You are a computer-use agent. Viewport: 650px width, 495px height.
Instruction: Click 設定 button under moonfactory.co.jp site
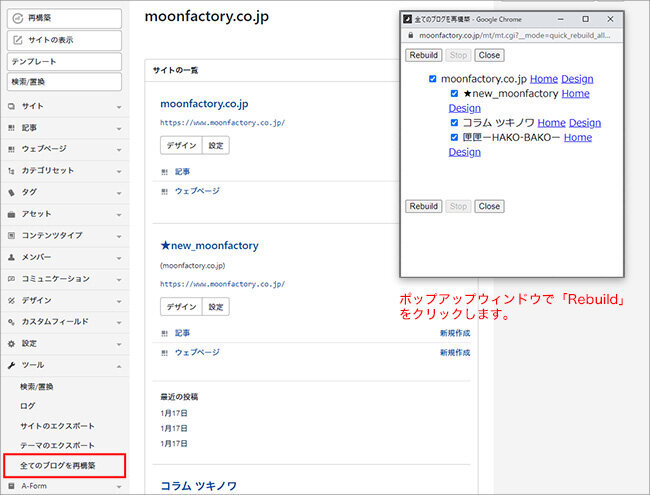216,146
